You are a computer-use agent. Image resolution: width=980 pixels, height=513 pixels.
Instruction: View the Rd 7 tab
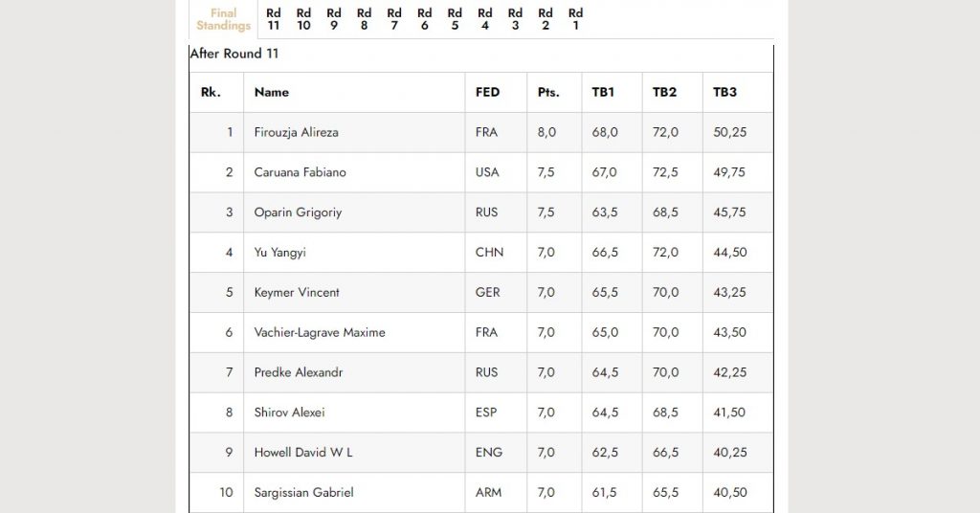click(x=393, y=19)
